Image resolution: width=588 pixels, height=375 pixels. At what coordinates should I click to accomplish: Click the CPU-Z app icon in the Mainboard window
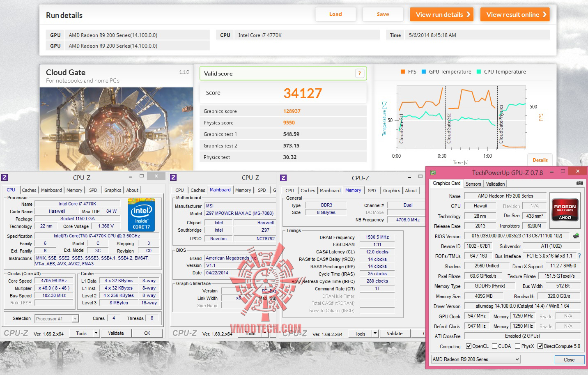click(x=173, y=177)
